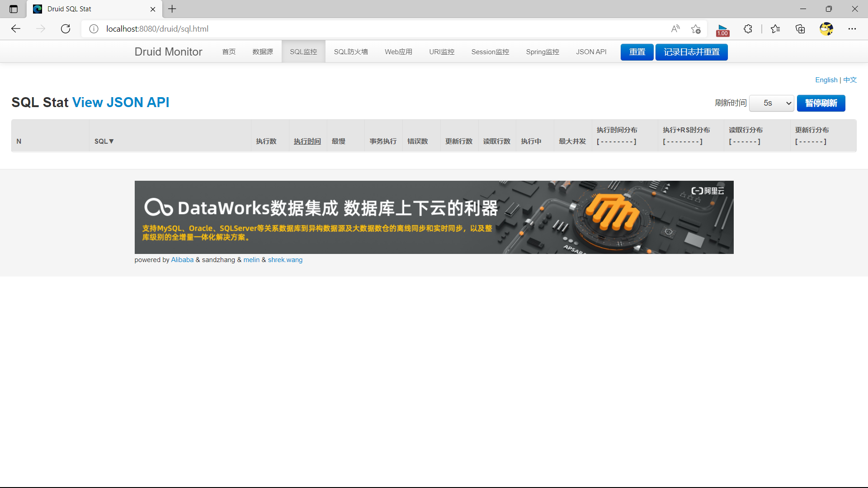The width and height of the screenshot is (868, 488).
Task: Switch language to 中文
Action: [850, 80]
